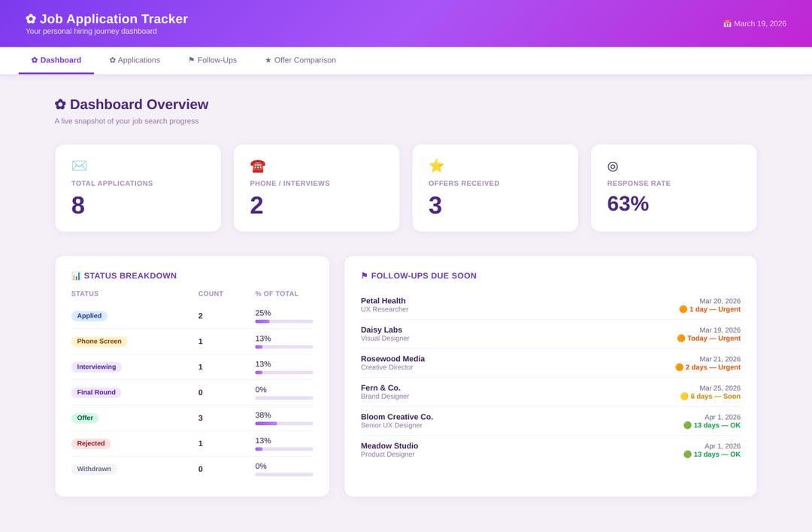Open the Rosewood Media follow-up entry
Viewport: 812px width, 532px height.
point(550,363)
